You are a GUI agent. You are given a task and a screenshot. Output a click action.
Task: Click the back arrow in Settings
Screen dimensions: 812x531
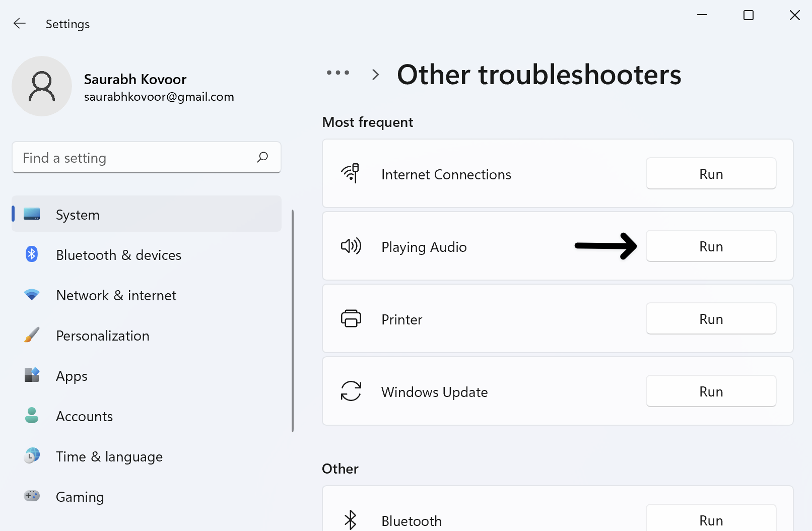[20, 23]
